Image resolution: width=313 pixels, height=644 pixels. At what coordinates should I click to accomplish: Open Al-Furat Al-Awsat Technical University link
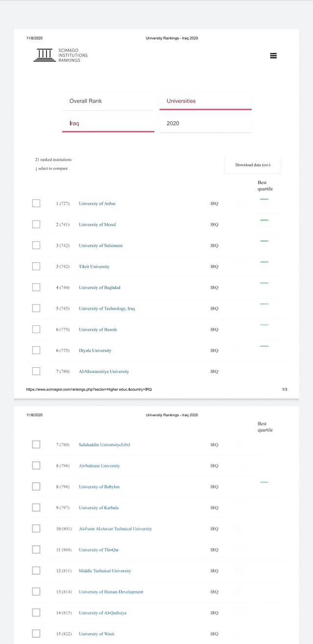pos(115,528)
